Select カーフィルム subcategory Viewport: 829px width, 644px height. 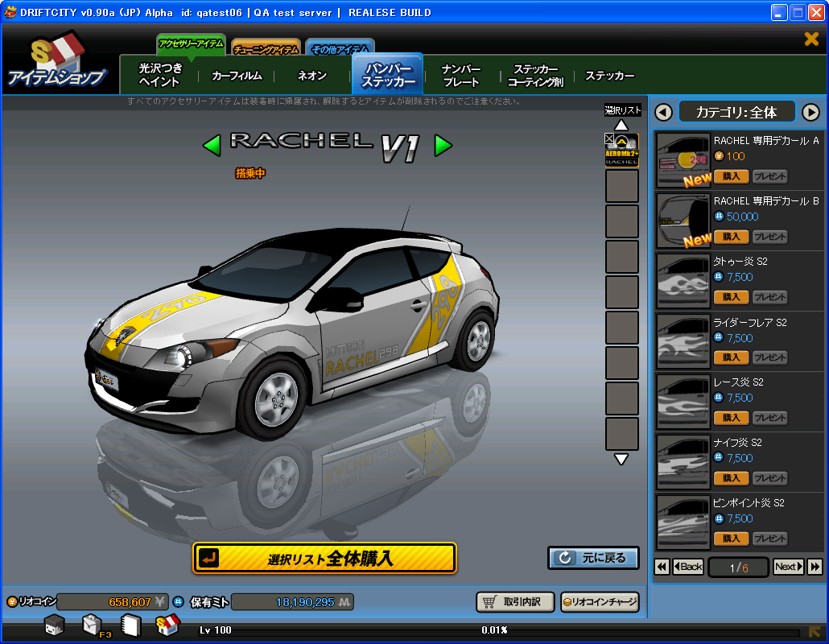[237, 76]
